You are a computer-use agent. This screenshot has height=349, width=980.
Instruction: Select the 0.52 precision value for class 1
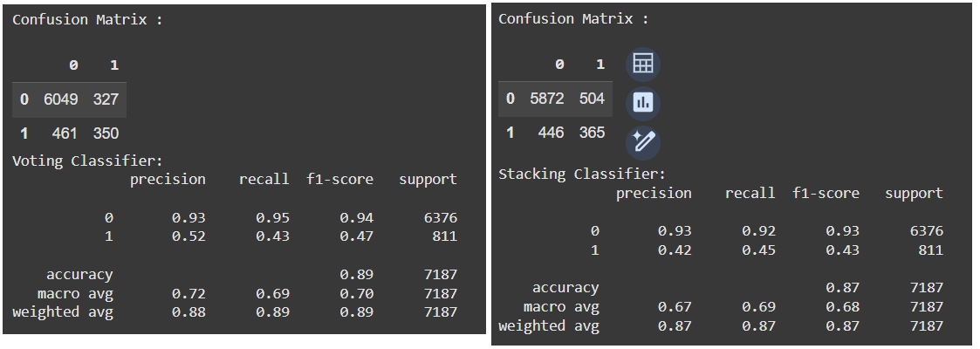(188, 236)
